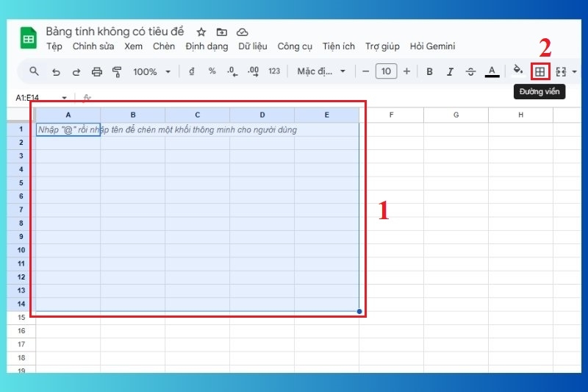Click the name box showing A1:E14

pyautogui.click(x=27, y=97)
